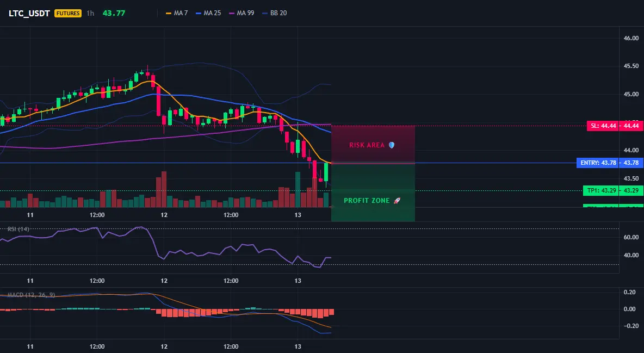Click the MACD (12, 26, 9) indicator label
Image resolution: width=644 pixels, height=353 pixels.
coord(31,295)
